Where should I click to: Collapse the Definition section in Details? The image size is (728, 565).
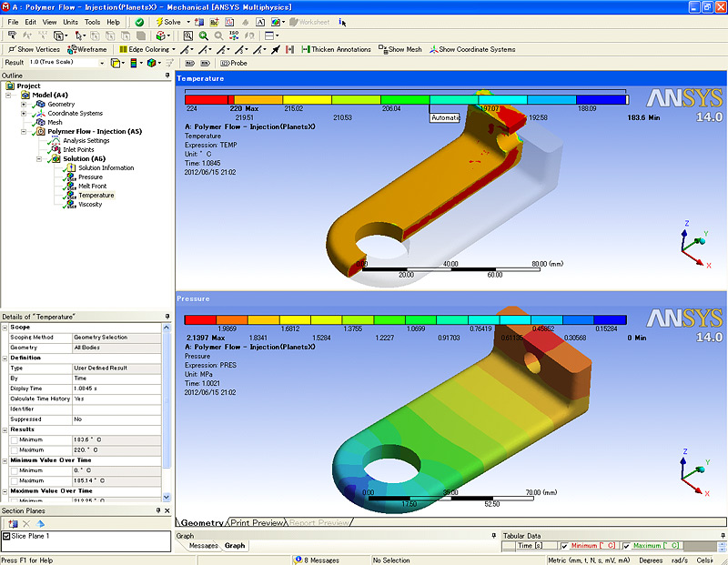click(x=5, y=358)
